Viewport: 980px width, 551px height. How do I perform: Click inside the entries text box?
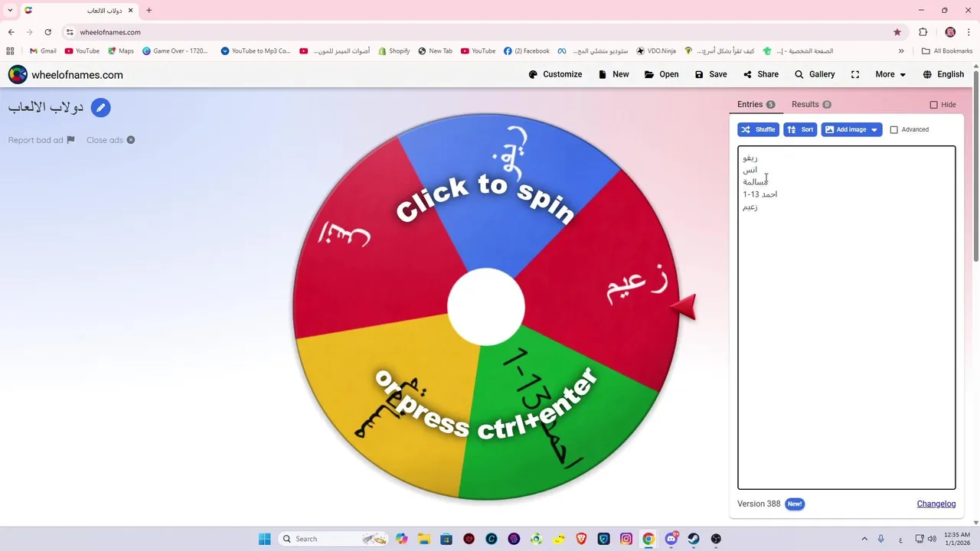tap(846, 318)
